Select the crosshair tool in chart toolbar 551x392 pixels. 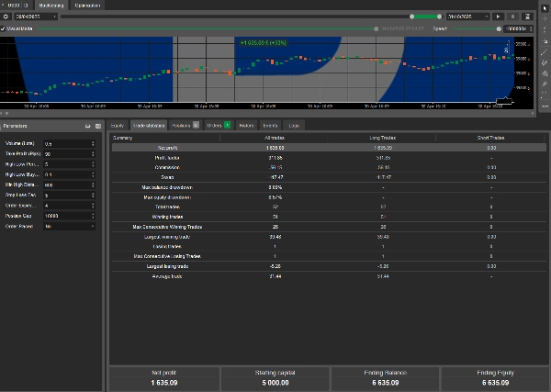click(x=545, y=17)
